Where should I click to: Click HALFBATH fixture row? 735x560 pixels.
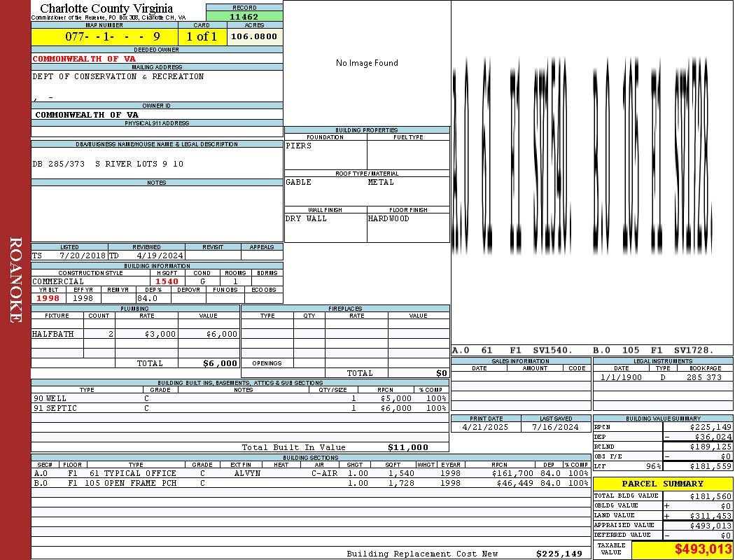pos(136,334)
